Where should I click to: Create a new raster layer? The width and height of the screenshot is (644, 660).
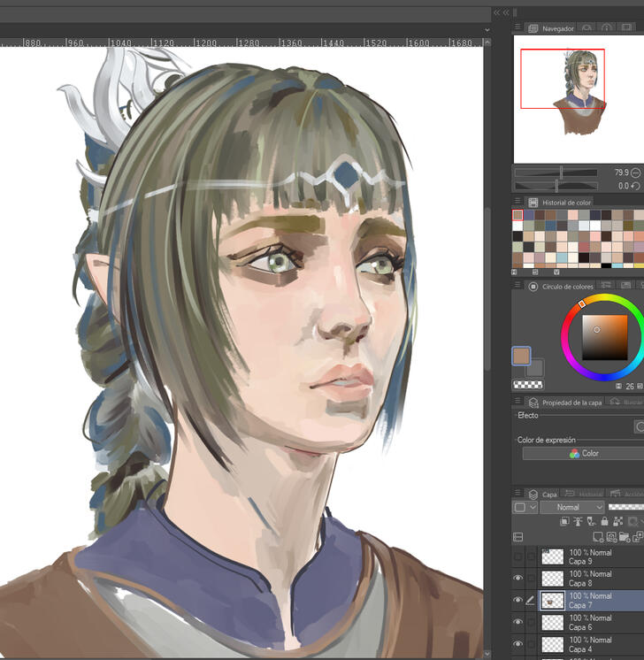point(599,537)
